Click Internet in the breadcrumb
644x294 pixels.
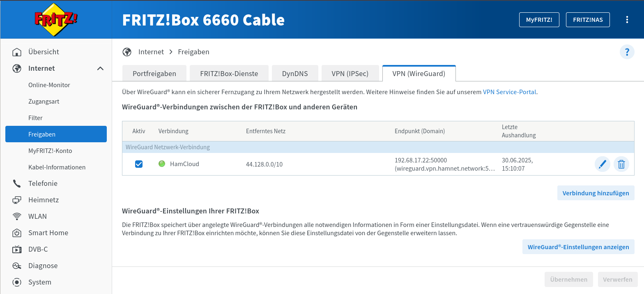click(x=151, y=52)
